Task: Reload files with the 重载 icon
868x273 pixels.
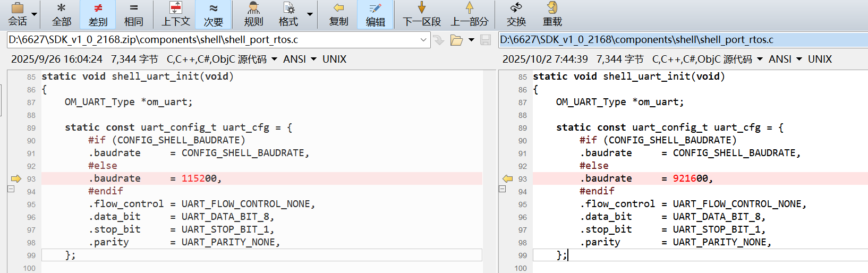Action: point(552,14)
